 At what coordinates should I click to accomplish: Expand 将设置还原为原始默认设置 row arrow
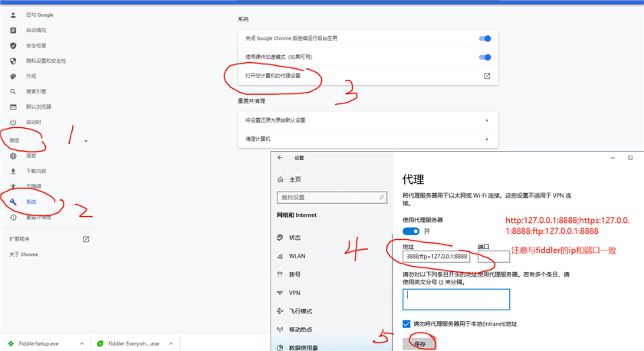click(x=487, y=120)
